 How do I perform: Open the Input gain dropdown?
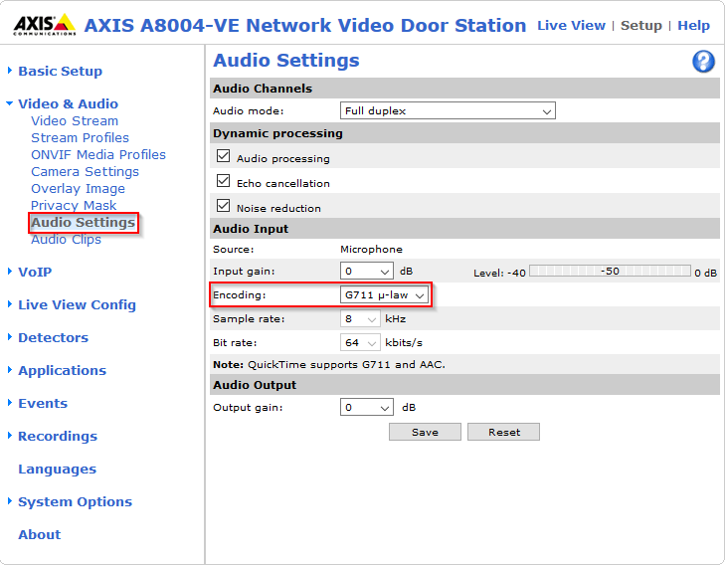[x=367, y=272]
